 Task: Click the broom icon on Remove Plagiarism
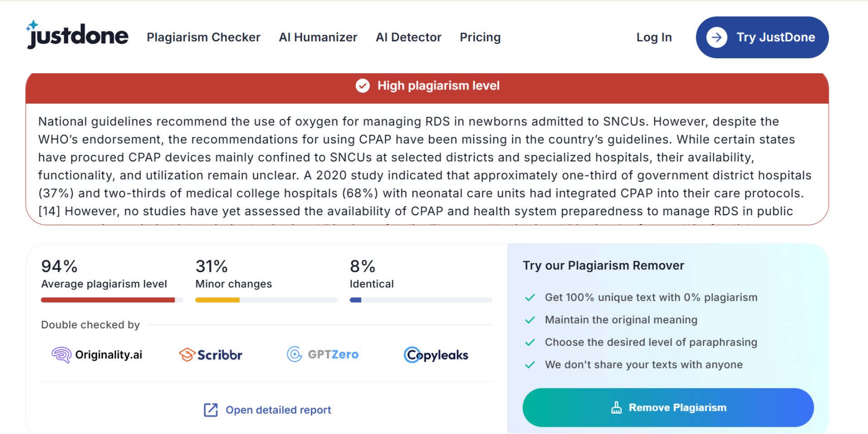[x=616, y=408]
